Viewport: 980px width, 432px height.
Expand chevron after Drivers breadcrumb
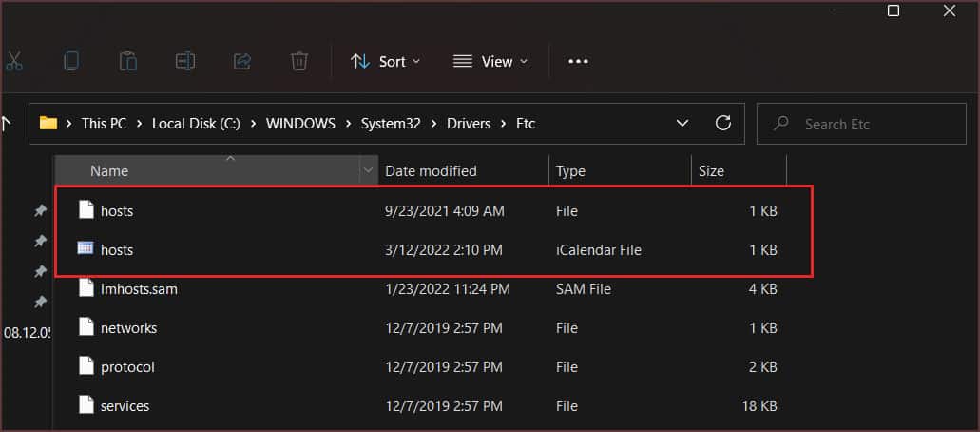pyautogui.click(x=503, y=124)
